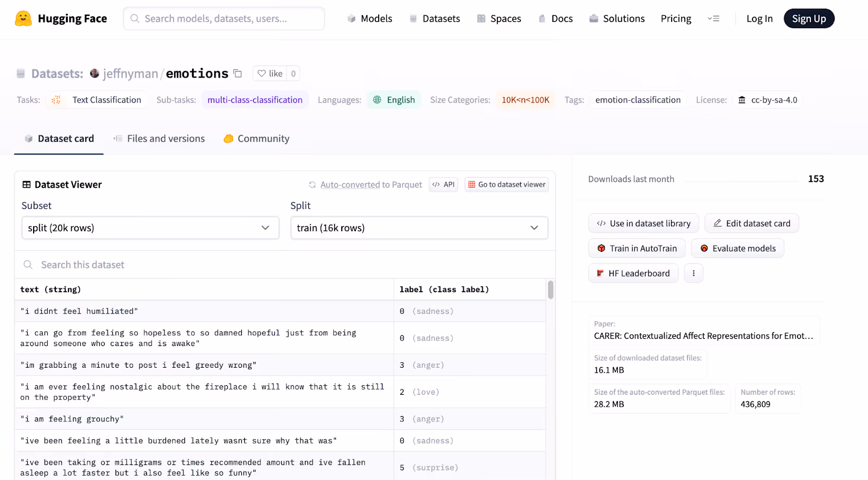This screenshot has height=480, width=868.
Task: Click the cc-by-sa-4.0 license tag
Action: click(768, 100)
